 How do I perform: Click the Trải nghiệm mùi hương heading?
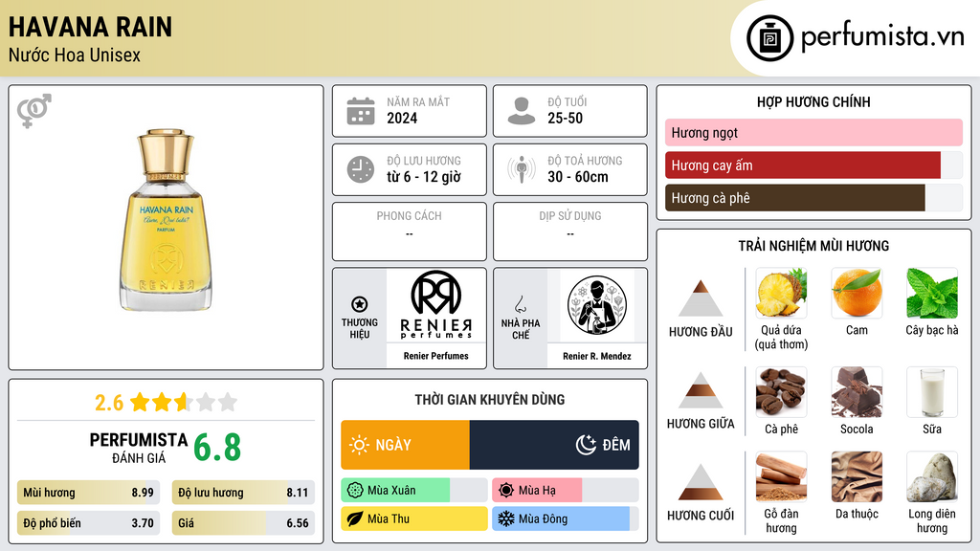coord(813,246)
